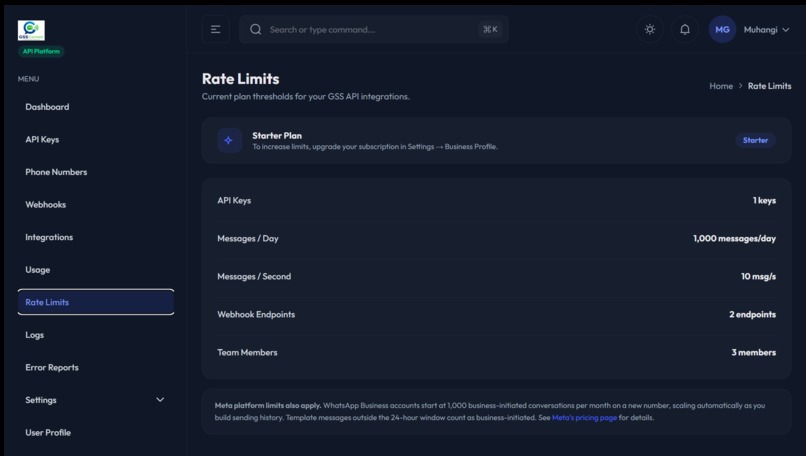Toggle light theme with sun icon
The image size is (806, 456).
[x=650, y=29]
